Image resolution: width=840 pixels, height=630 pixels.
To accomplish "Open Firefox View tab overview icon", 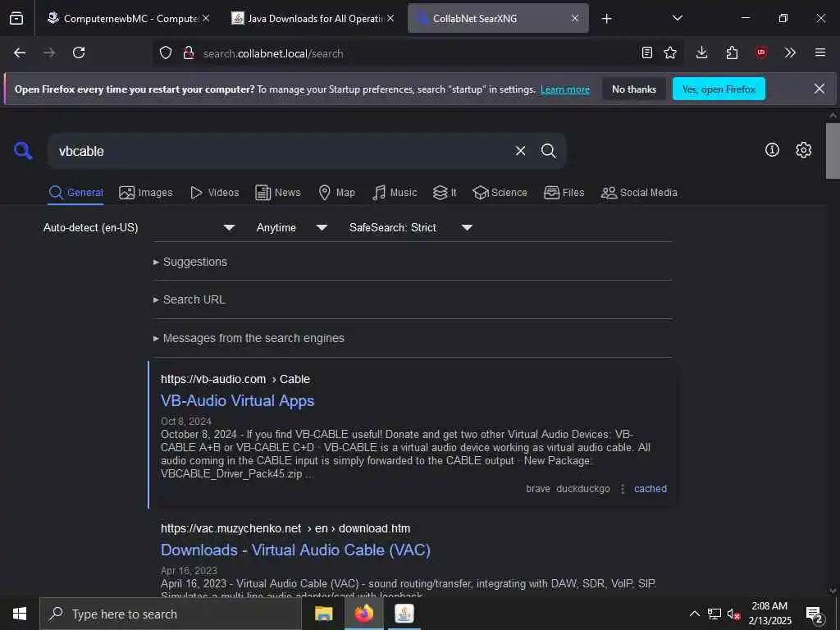I will 16,18.
